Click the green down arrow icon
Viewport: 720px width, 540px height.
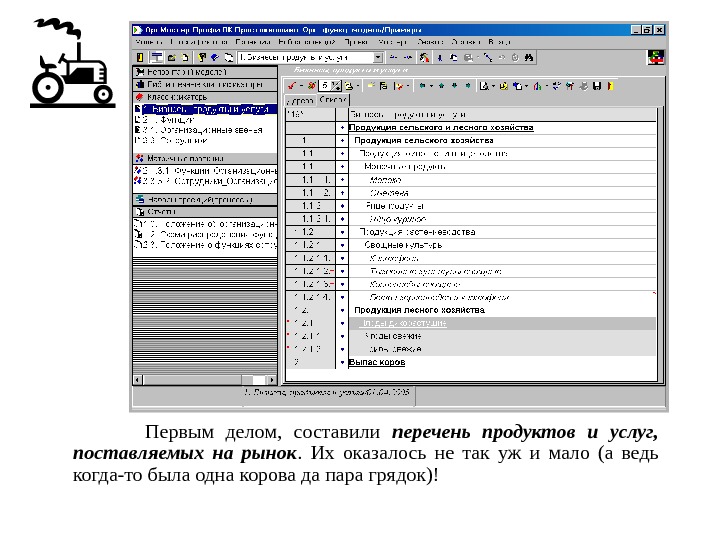[455, 86]
